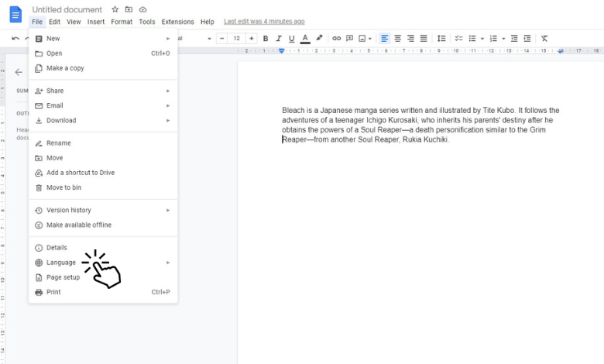The image size is (604, 364).
Task: Click the font size 12 field
Action: [236, 39]
